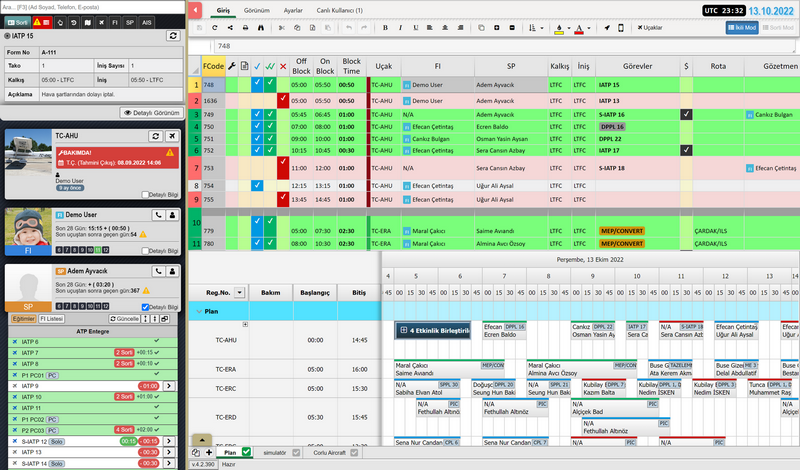Viewport: 800px width, 470px height.
Task: Click the add sheet plus icon
Action: point(208,453)
